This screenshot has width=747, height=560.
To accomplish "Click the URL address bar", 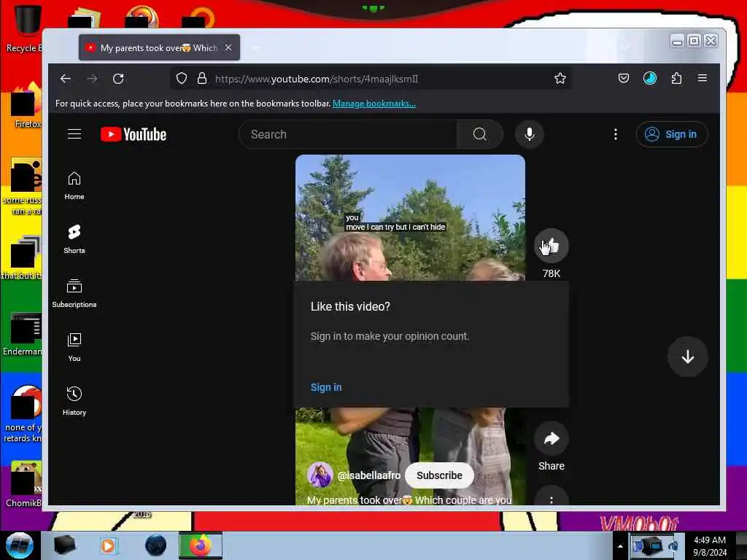I will (x=371, y=79).
